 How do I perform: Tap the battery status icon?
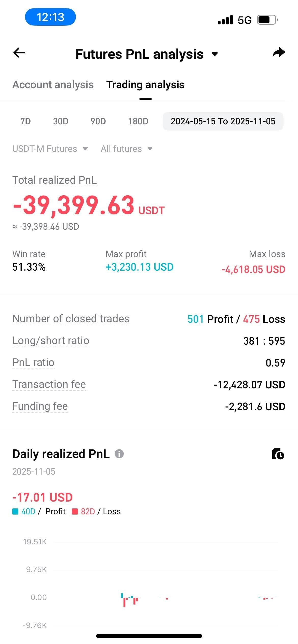point(267,20)
